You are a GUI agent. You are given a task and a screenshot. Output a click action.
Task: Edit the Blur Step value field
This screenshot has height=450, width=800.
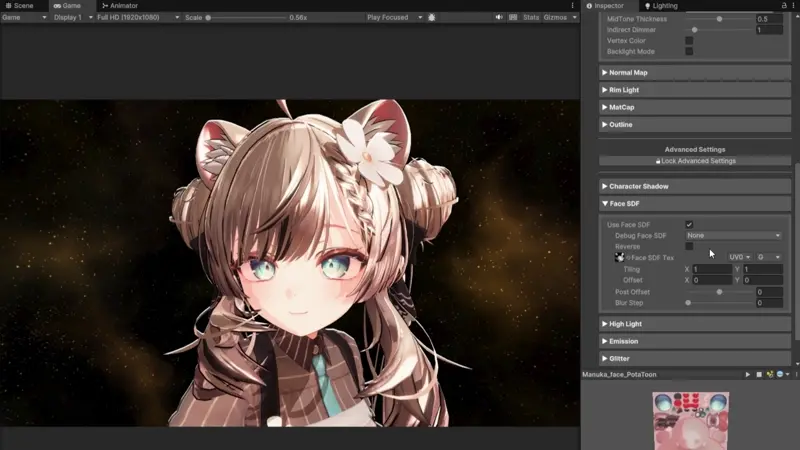[x=769, y=303]
